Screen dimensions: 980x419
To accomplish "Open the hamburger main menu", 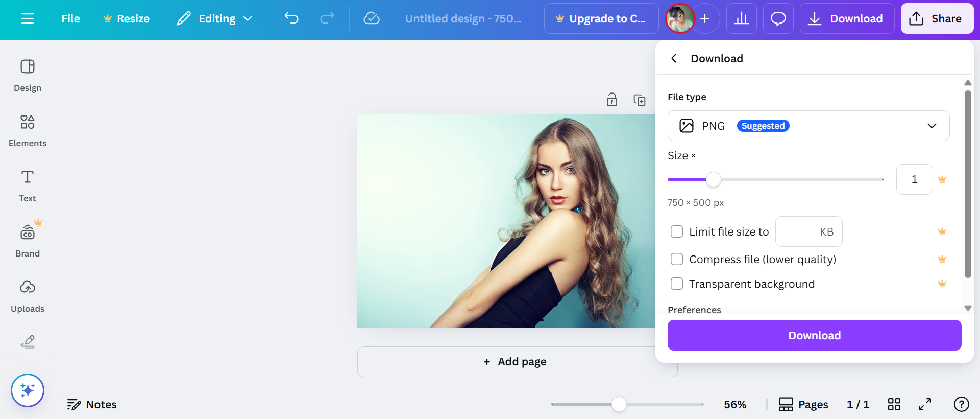I will click(28, 18).
